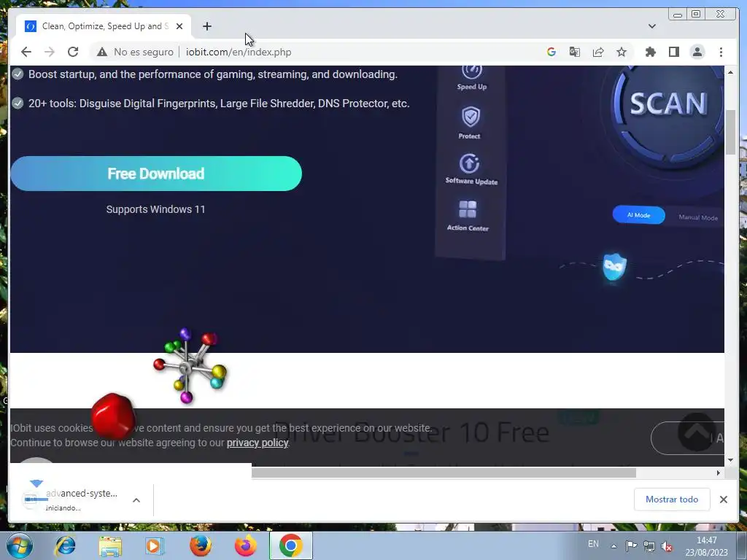Screen dimensions: 747x560
Task: Click the vertical scrollbar down arrow
Action: point(730,460)
